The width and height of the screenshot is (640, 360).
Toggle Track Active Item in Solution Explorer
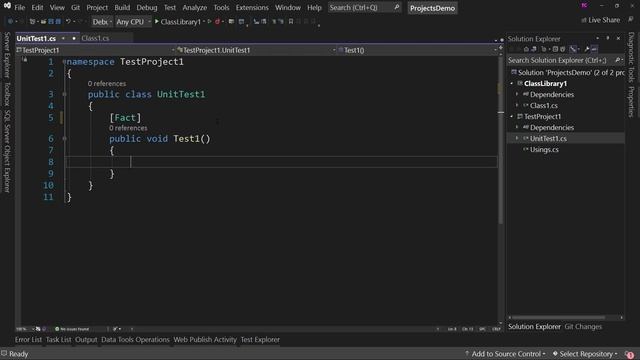[x=573, y=49]
